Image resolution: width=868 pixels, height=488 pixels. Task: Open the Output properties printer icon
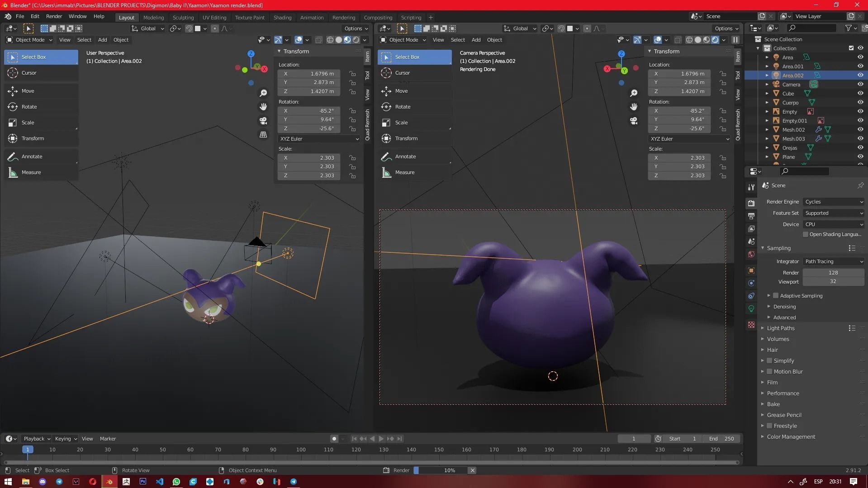(751, 216)
